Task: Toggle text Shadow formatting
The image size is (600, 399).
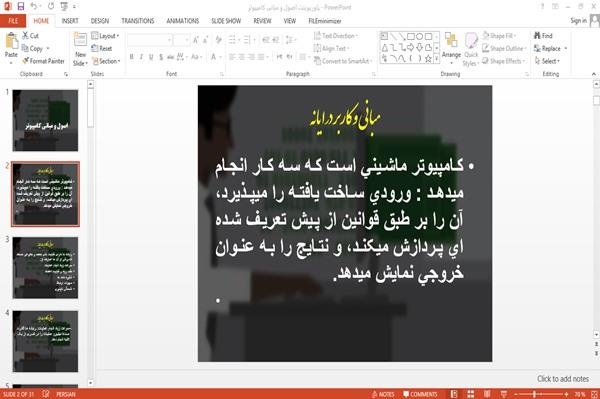Action: tap(161, 57)
